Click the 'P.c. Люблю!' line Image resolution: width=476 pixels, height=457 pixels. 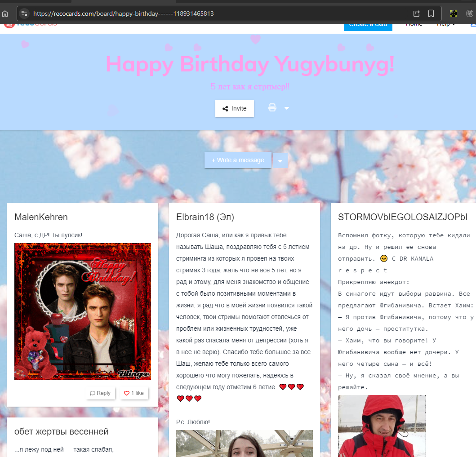click(193, 422)
